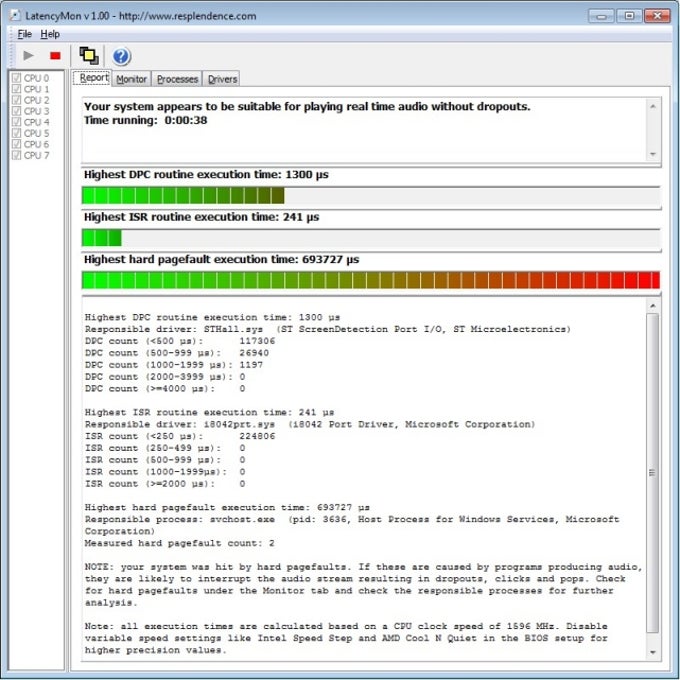Click the report details scroll down arrow
This screenshot has width=680, height=680.
(x=653, y=652)
